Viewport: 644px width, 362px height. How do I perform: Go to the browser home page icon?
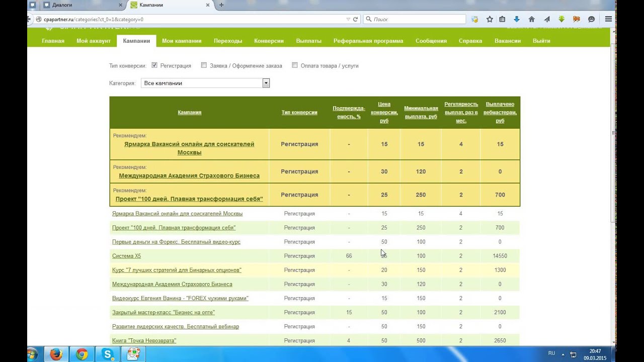pyautogui.click(x=532, y=19)
